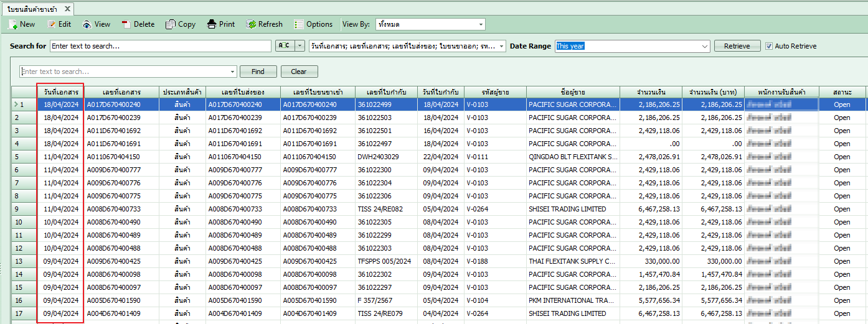The image size is (868, 324).
Task: Click the Copy icon
Action: [171, 24]
